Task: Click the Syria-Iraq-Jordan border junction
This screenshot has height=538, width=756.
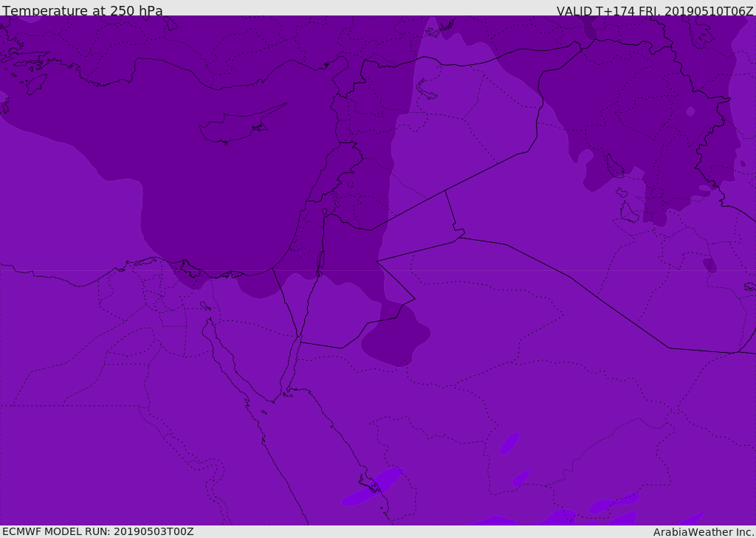Action: pyautogui.click(x=445, y=191)
